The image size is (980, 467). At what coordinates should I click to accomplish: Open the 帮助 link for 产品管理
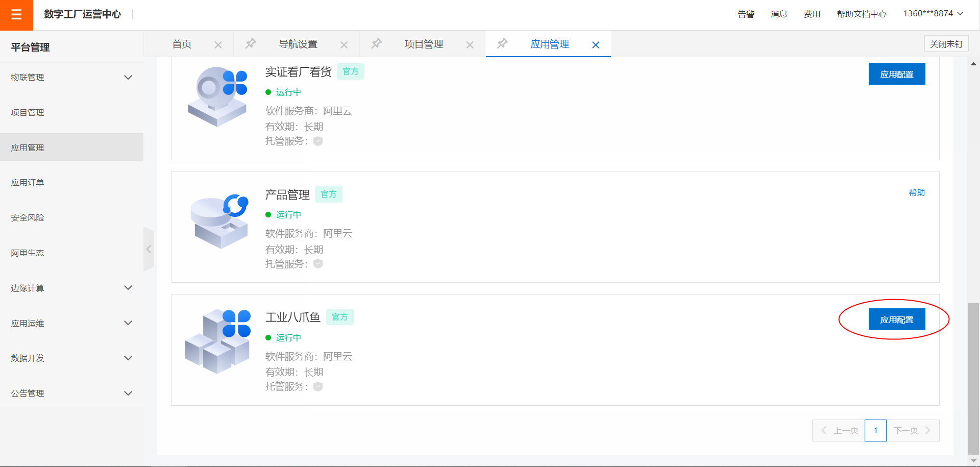[917, 193]
